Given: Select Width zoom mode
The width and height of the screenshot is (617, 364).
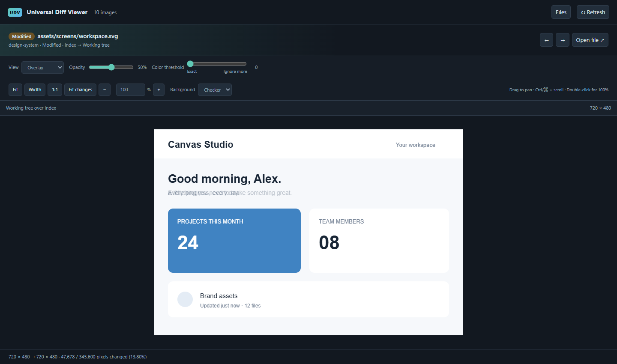Looking at the screenshot, I should click(x=35, y=90).
